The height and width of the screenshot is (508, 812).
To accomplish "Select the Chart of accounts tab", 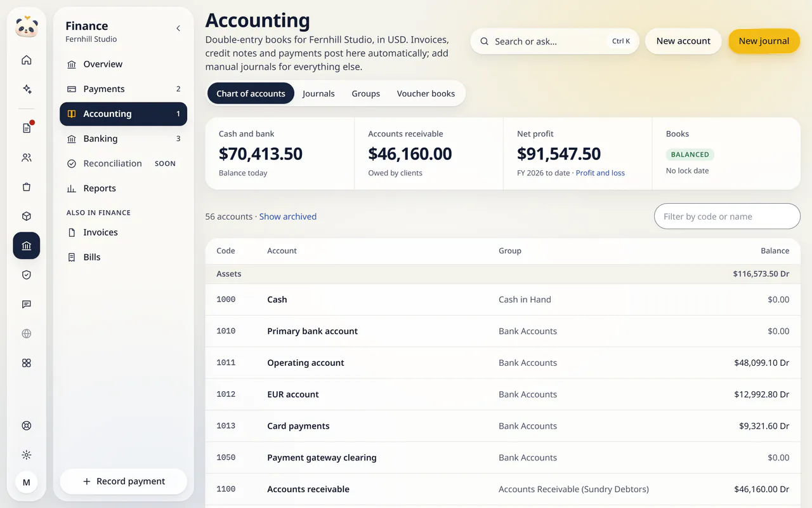I will click(x=251, y=93).
